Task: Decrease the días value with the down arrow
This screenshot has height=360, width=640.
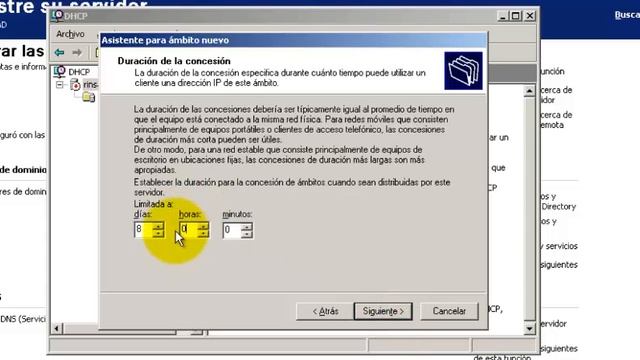Action: [158, 233]
